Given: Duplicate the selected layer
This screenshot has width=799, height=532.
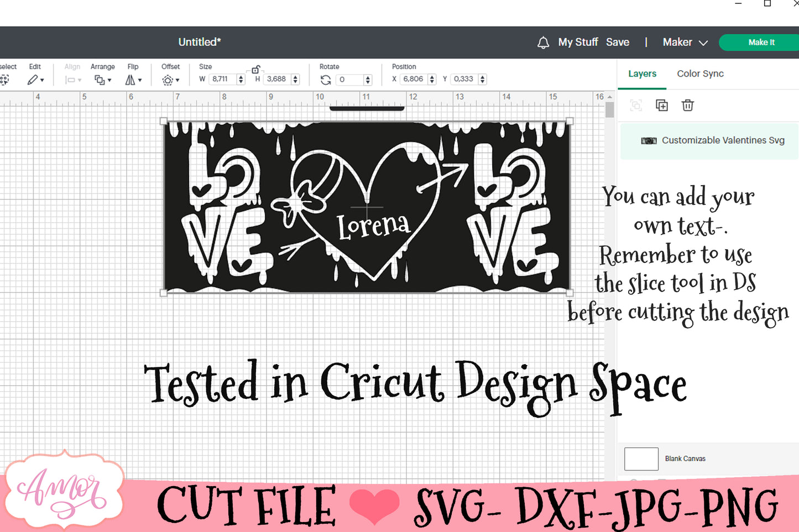Looking at the screenshot, I should click(x=662, y=106).
